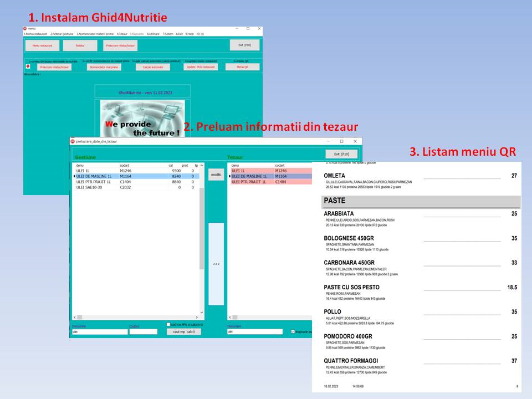This screenshot has width=532, height=399.
Task: Click the Update POS restaurant button
Action: 201,67
